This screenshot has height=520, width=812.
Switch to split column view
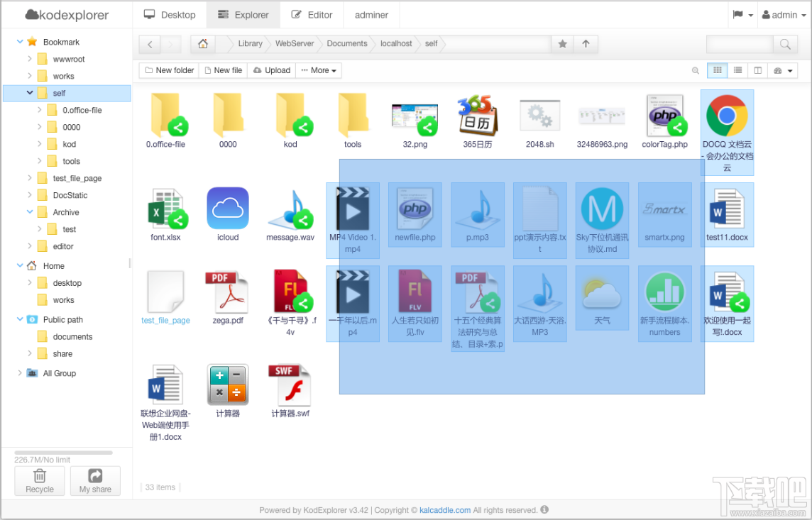757,70
